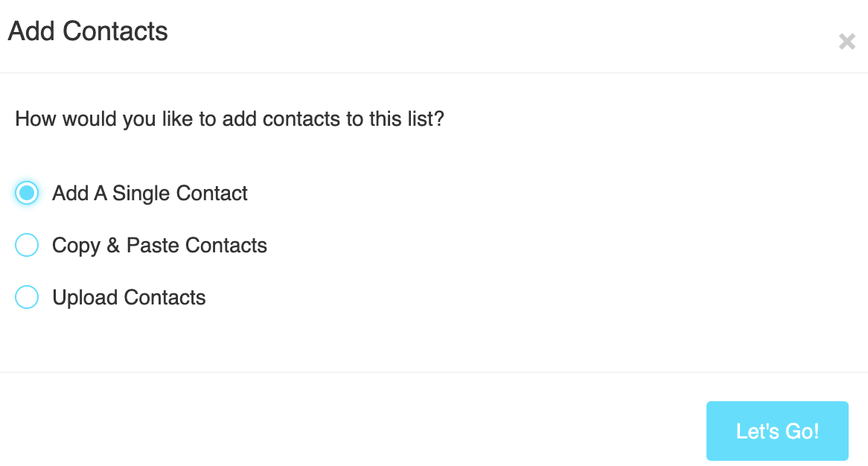Viewport: 868px width, 466px height.
Task: Click the "Copy & Paste Contacts" label text
Action: tap(159, 246)
